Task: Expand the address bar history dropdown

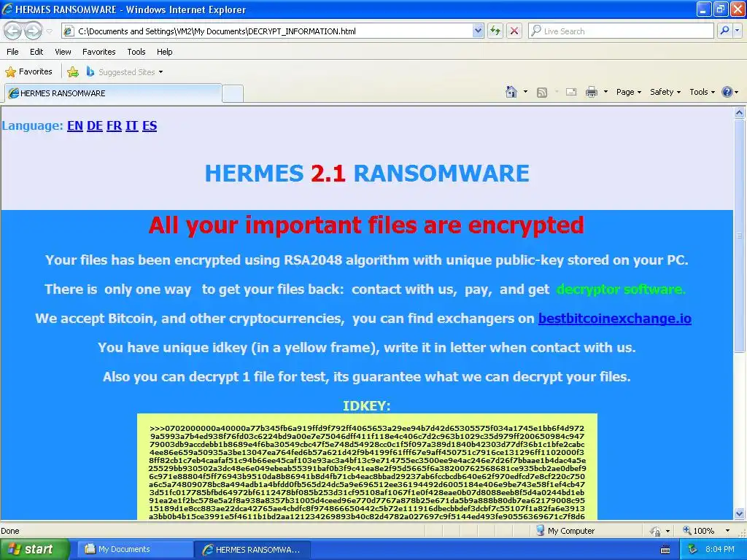Action: 478,31
